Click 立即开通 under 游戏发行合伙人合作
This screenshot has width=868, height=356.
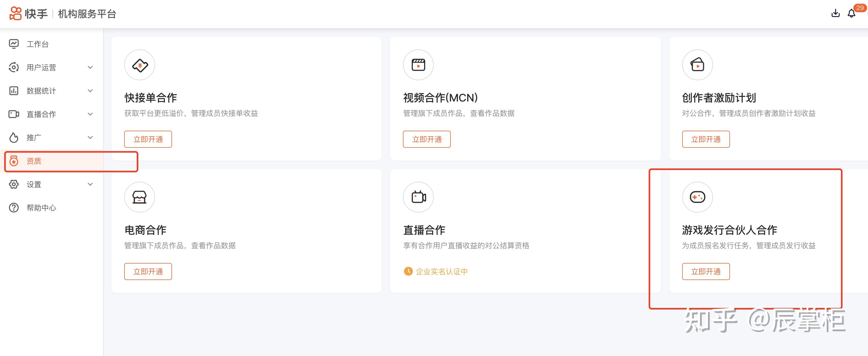point(706,271)
